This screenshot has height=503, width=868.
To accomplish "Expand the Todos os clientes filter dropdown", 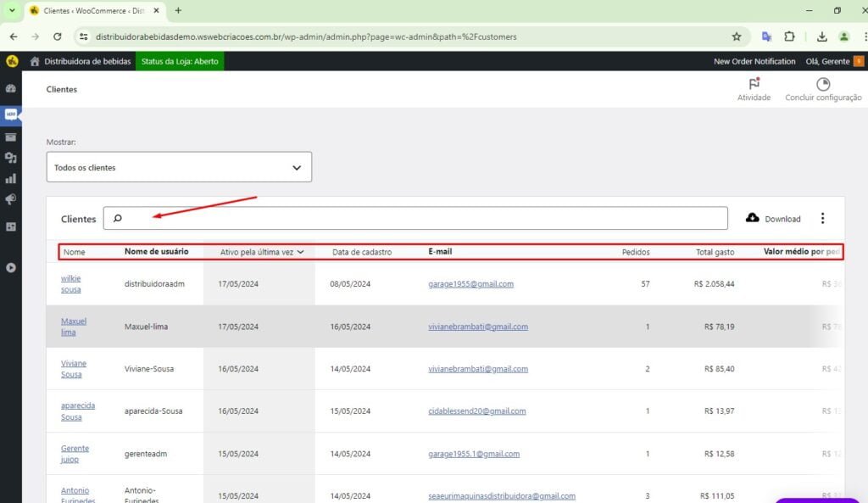I will pyautogui.click(x=179, y=167).
